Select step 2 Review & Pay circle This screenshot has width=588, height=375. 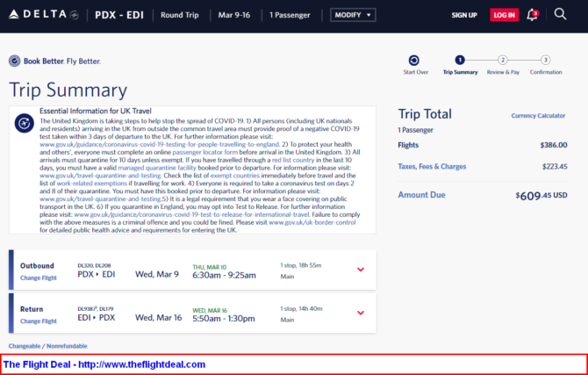pos(503,60)
